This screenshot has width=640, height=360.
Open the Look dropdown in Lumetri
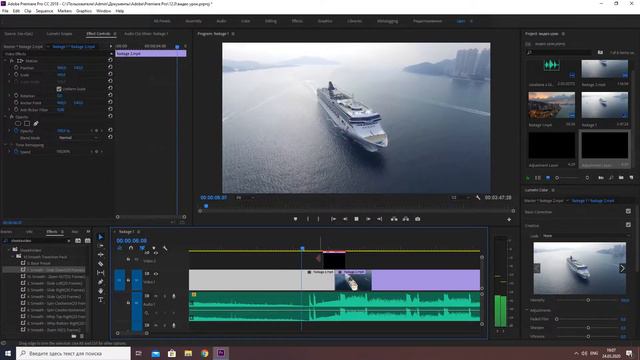pyautogui.click(x=586, y=236)
